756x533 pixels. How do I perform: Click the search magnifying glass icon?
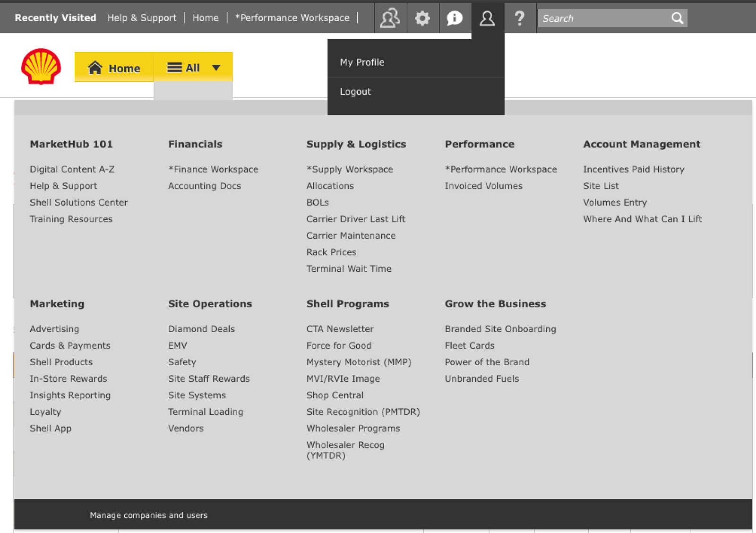pyautogui.click(x=677, y=18)
